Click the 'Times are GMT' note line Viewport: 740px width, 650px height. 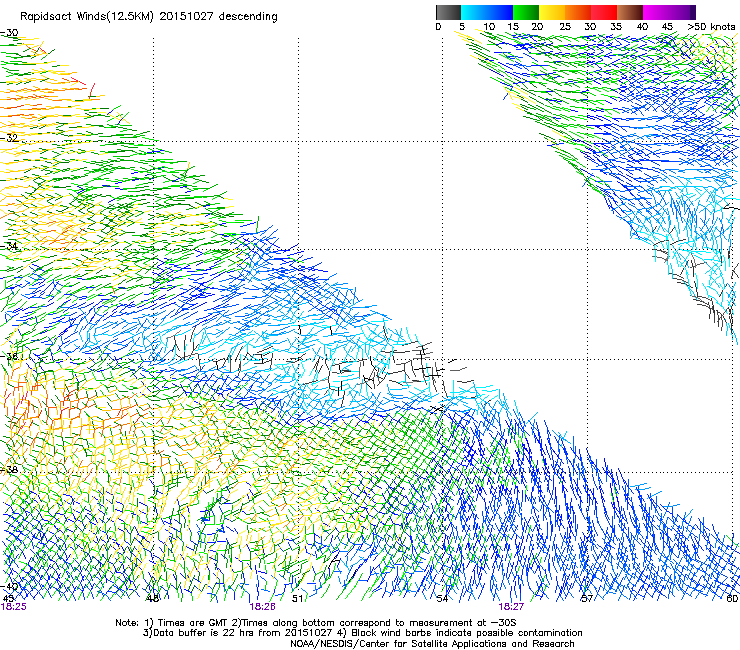(316, 623)
